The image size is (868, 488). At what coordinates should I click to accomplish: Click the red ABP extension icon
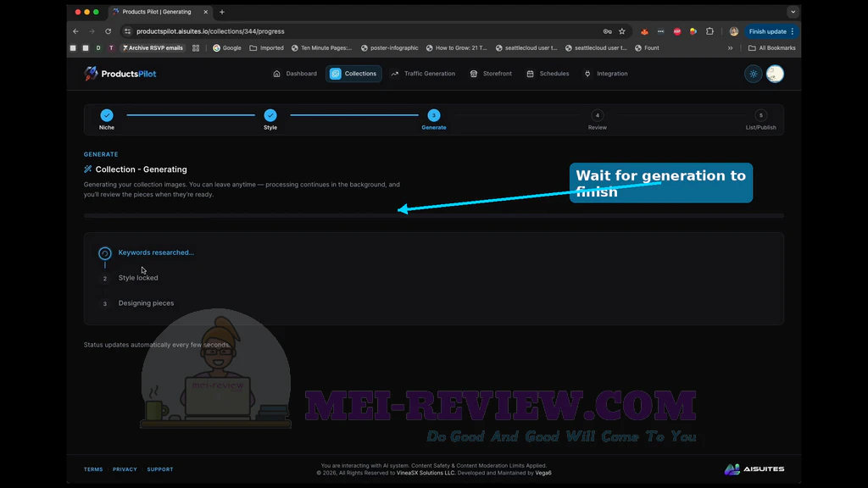(677, 31)
